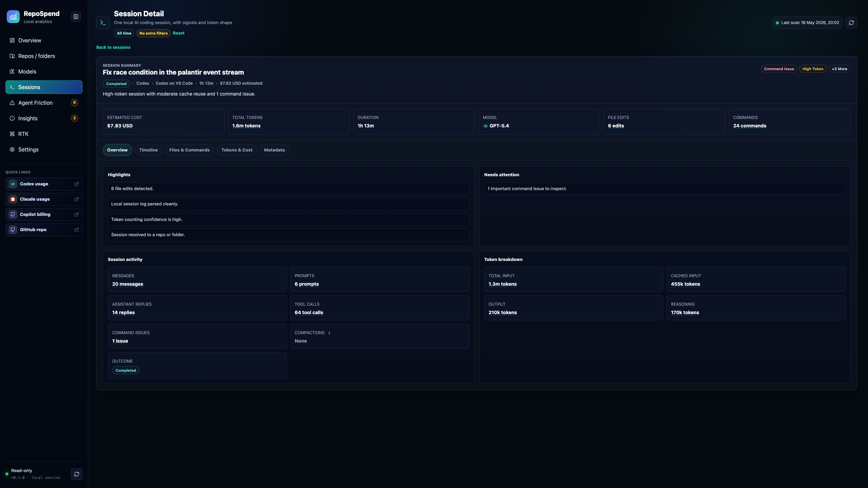Screen dimensions: 868x488
Task: Open Repos / folders in sidebar
Action: (x=44, y=56)
